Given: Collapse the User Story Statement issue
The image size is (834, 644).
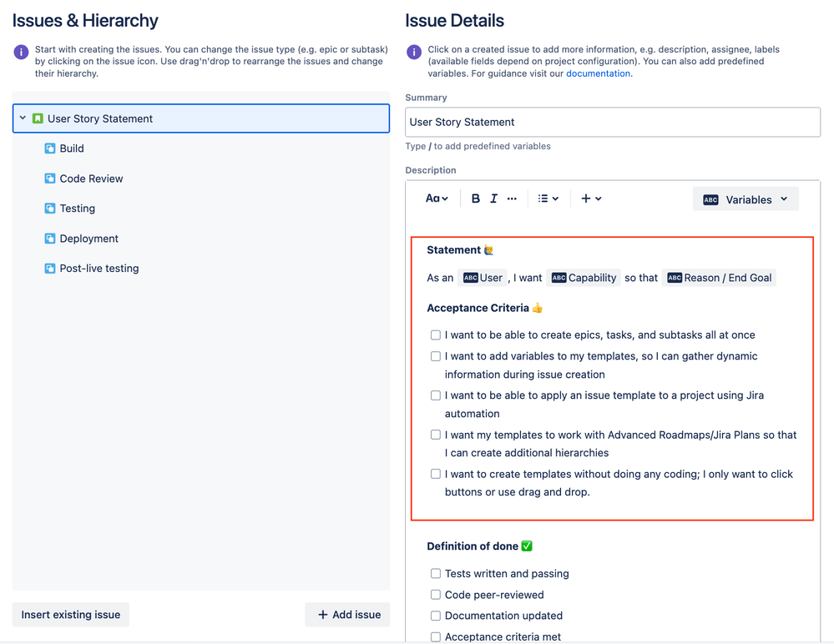Looking at the screenshot, I should pyautogui.click(x=23, y=118).
